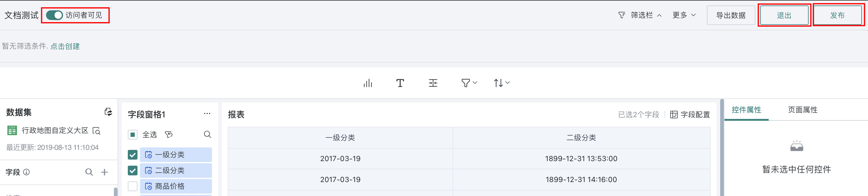
Task: Select the 控件属性 tab
Action: point(746,110)
